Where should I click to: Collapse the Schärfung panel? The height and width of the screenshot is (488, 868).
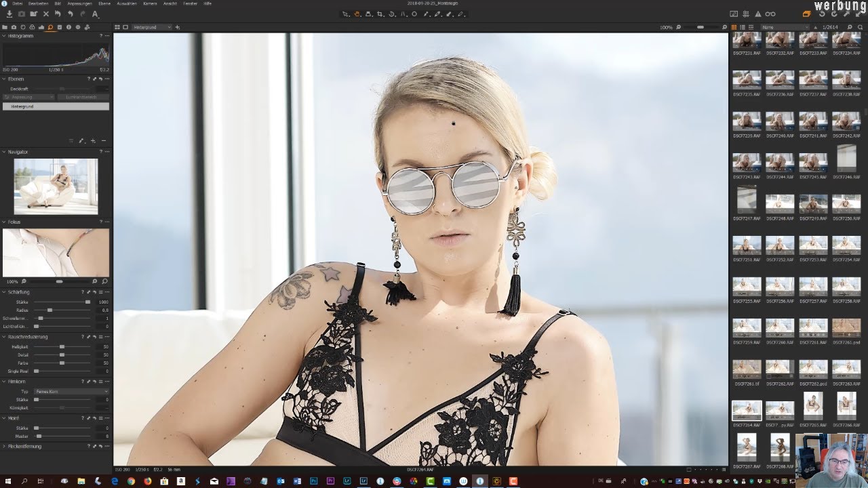pyautogui.click(x=3, y=292)
